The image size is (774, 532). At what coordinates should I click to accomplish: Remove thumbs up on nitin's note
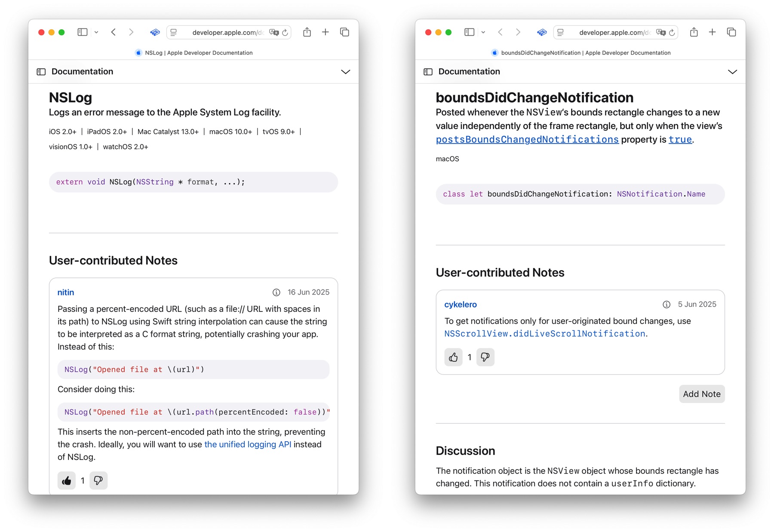point(67,480)
